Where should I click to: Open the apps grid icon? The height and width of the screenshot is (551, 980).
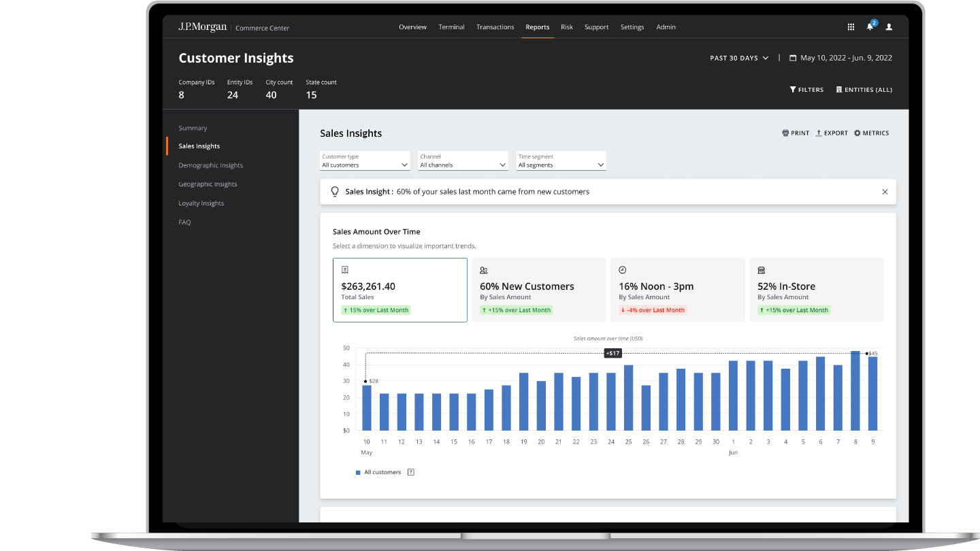point(851,27)
